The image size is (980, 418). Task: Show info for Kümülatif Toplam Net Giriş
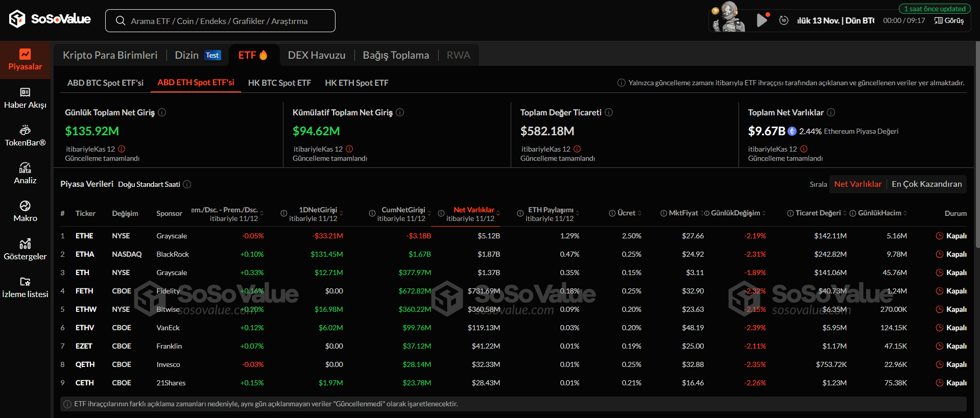(400, 112)
